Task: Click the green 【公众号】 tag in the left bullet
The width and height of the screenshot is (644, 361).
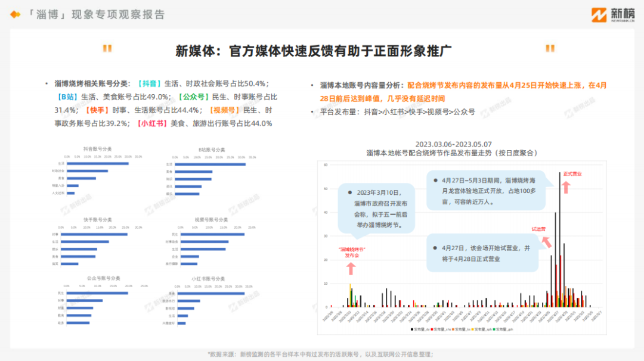Action: (193, 97)
